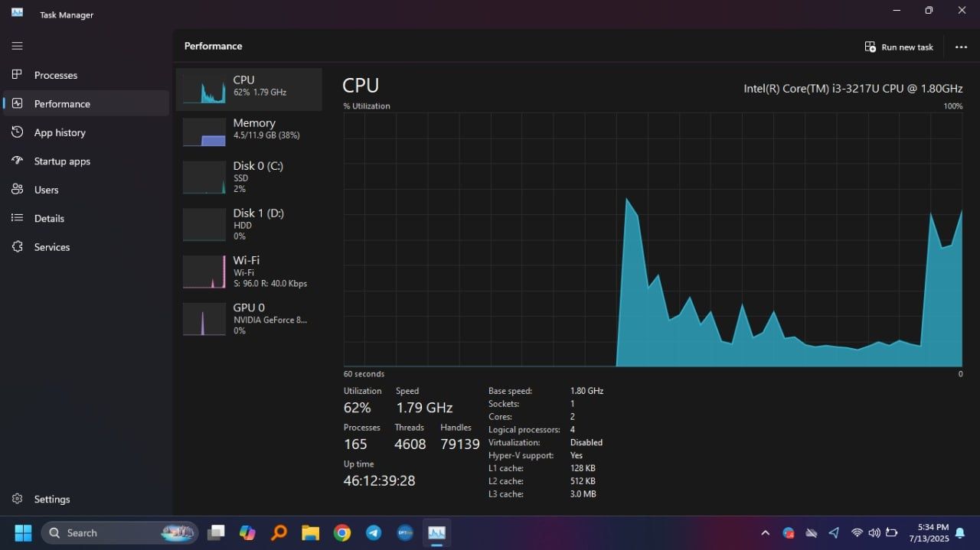The image size is (980, 550).
Task: Launch Copilot from the taskbar
Action: 247,532
